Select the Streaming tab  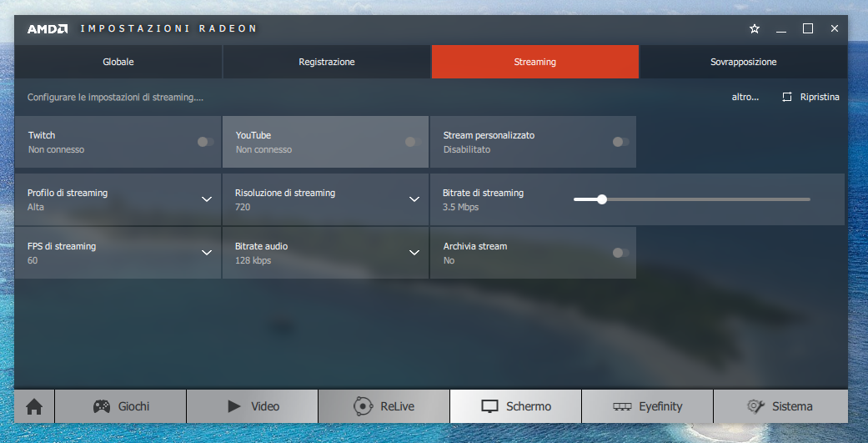(x=534, y=62)
